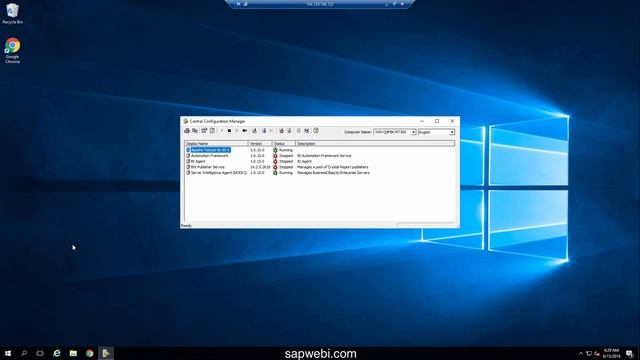Open the Computer Name dropdown

coord(413,132)
